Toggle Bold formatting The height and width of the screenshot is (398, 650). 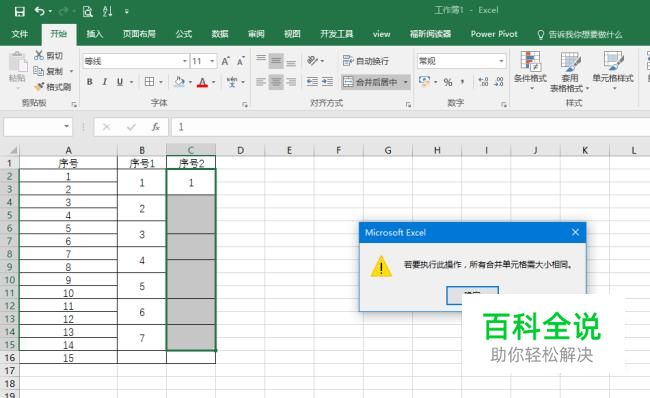[x=90, y=82]
